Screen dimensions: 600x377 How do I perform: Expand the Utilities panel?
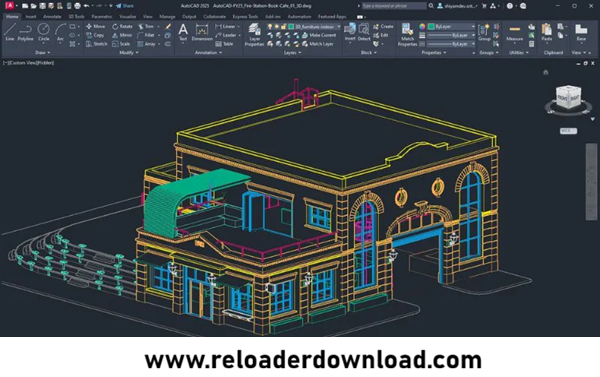tap(518, 52)
